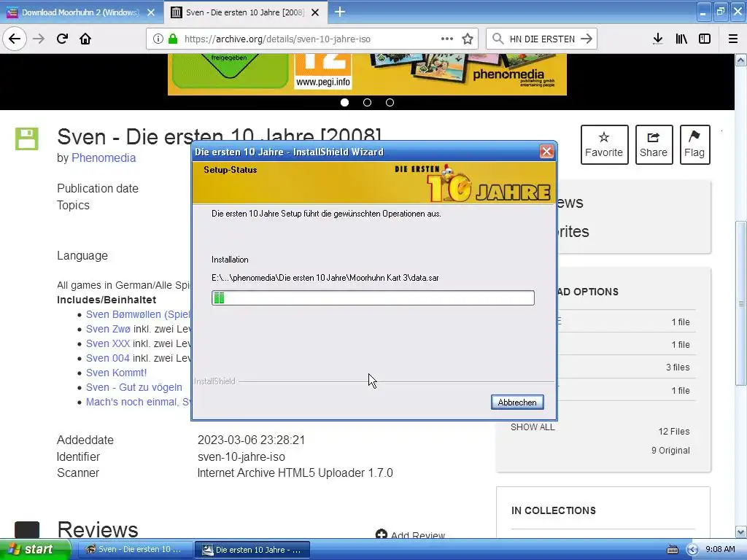747x560 pixels.
Task: Open the browser hamburger menu
Action: [x=733, y=39]
